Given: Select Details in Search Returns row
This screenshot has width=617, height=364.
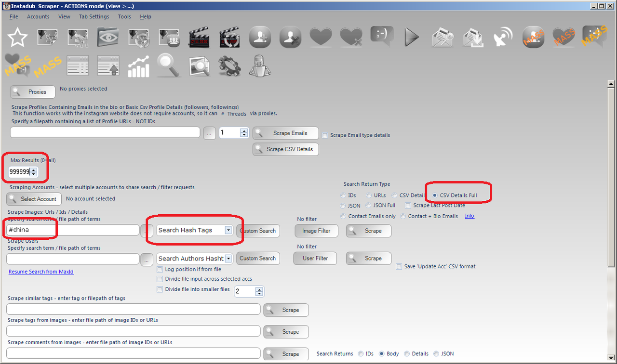Looking at the screenshot, I should (407, 354).
